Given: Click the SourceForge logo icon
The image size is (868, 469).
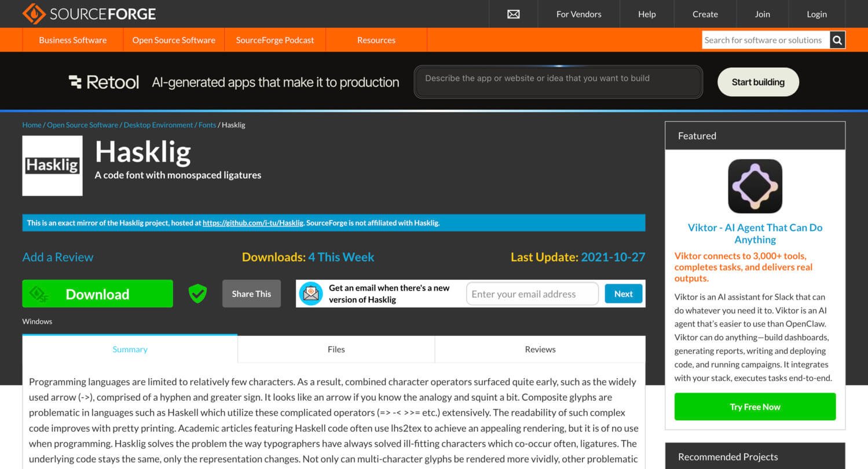Looking at the screenshot, I should click(34, 13).
